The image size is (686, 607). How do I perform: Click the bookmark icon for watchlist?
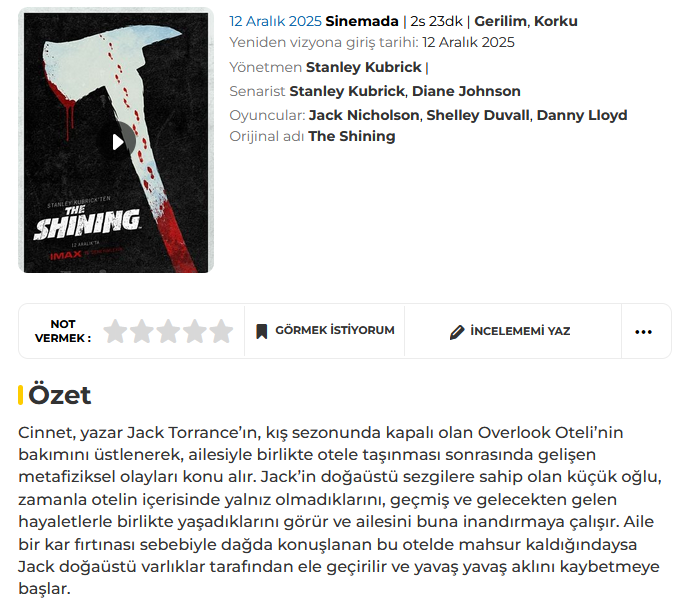(x=262, y=331)
